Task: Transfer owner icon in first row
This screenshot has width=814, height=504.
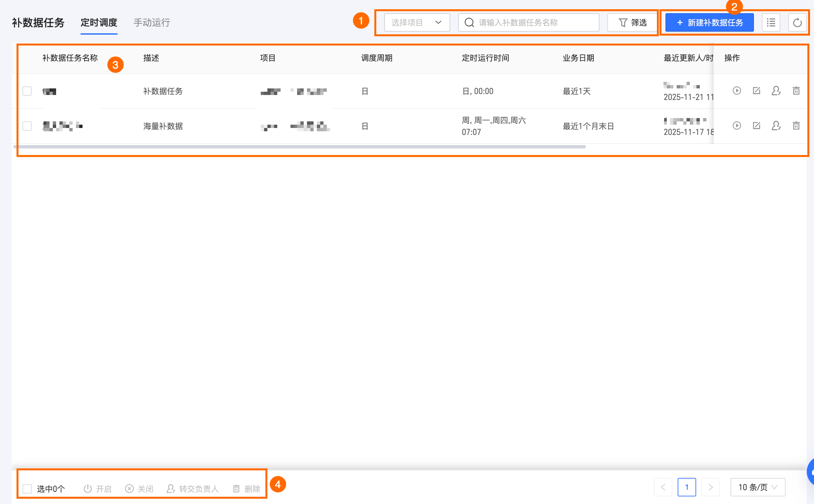Action: [x=776, y=91]
